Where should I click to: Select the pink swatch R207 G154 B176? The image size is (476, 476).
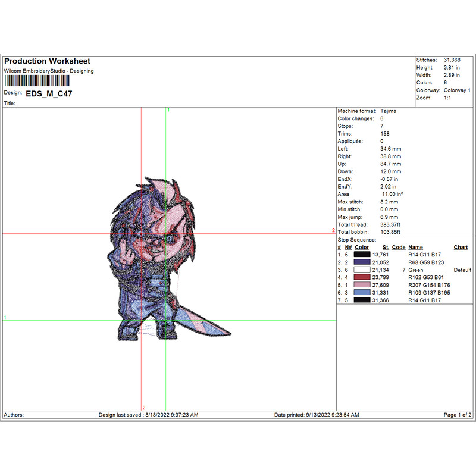[362, 285]
